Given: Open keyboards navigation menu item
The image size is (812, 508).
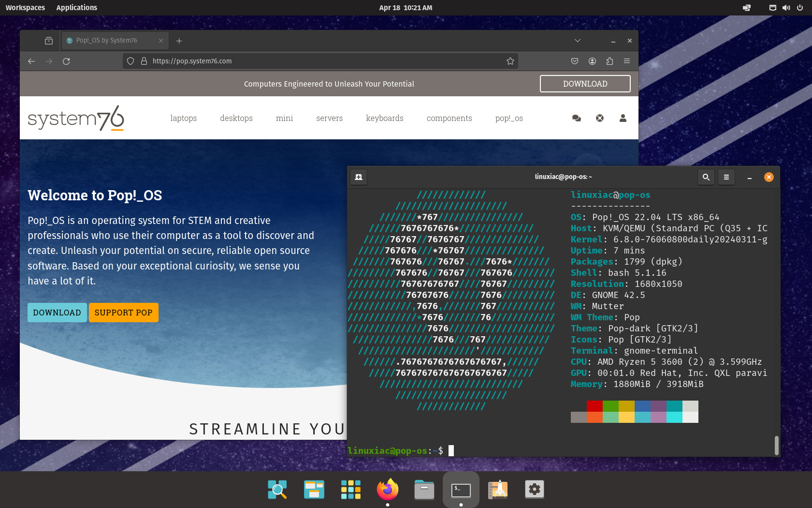Looking at the screenshot, I should [385, 118].
